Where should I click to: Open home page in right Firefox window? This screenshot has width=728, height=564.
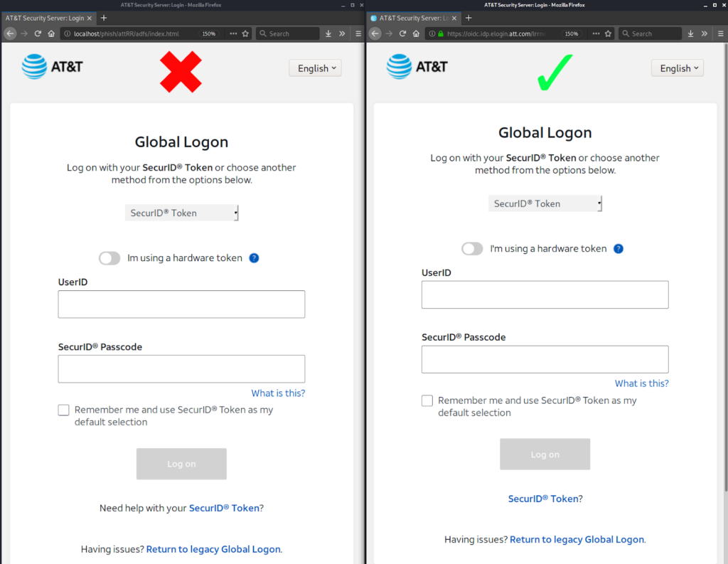point(416,33)
